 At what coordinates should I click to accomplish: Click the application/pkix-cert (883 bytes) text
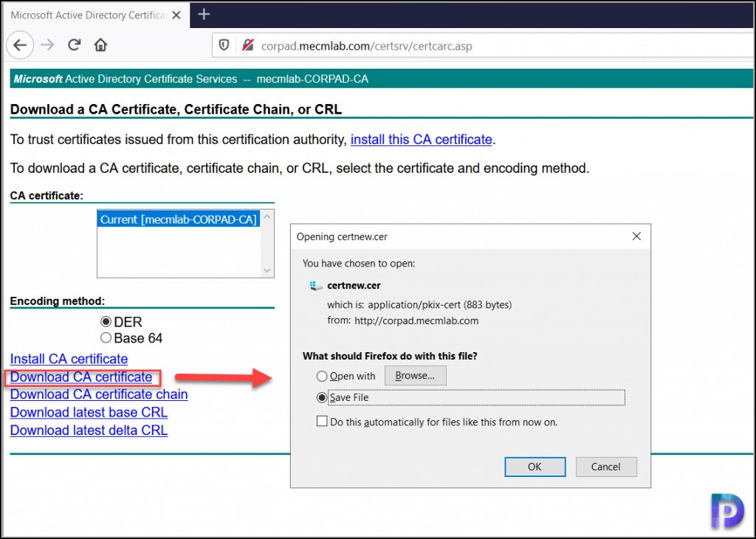(x=440, y=305)
